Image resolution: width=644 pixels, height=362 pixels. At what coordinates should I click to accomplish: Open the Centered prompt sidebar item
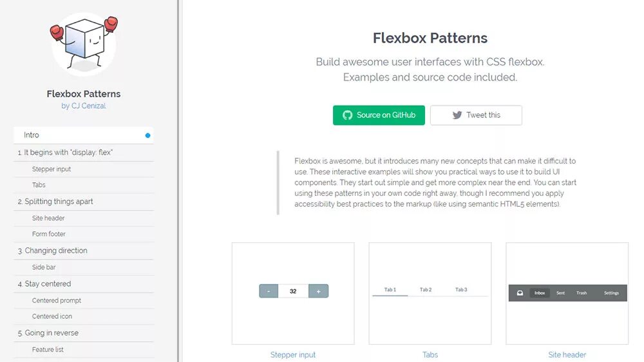(x=57, y=301)
